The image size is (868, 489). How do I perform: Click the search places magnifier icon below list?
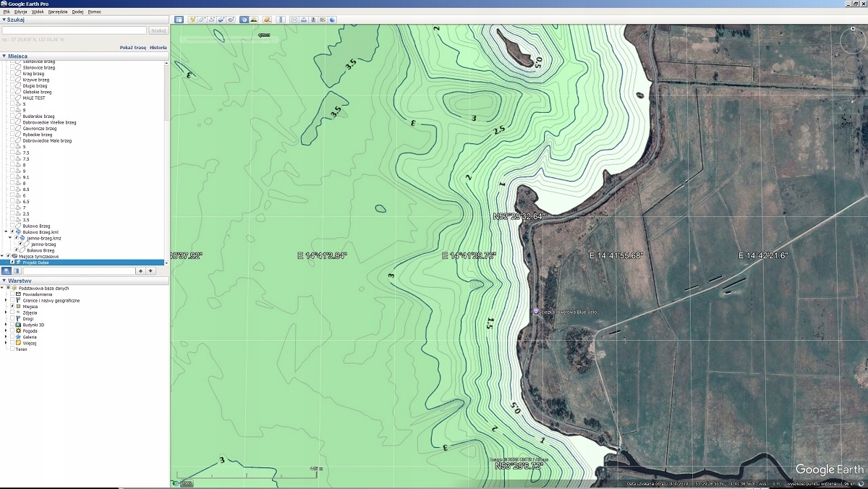7,271
